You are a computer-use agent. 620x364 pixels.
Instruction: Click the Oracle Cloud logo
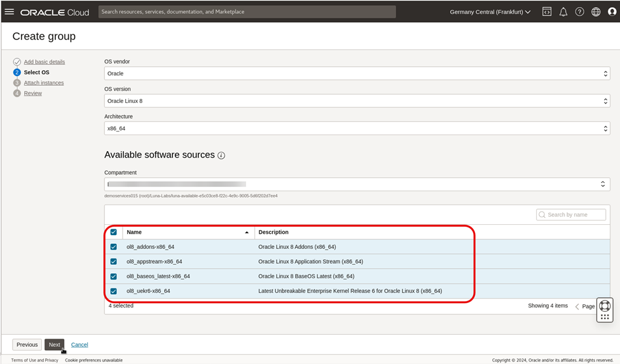55,12
